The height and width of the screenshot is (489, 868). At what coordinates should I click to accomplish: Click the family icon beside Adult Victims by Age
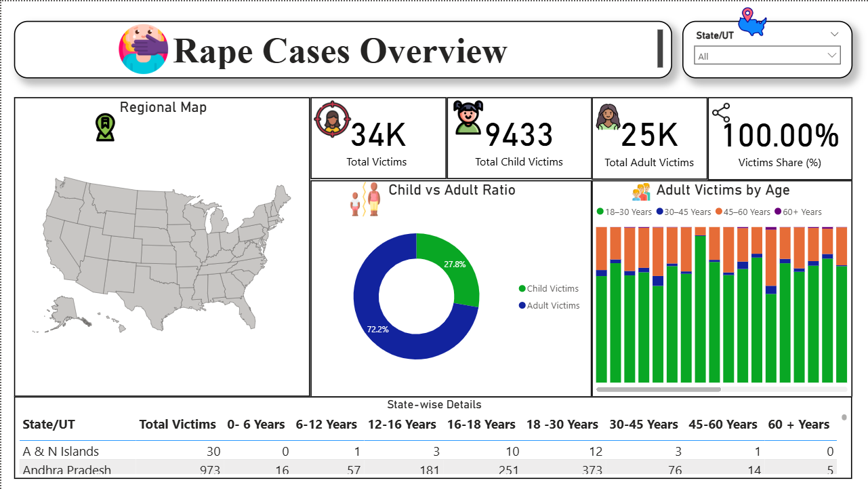[x=641, y=192]
